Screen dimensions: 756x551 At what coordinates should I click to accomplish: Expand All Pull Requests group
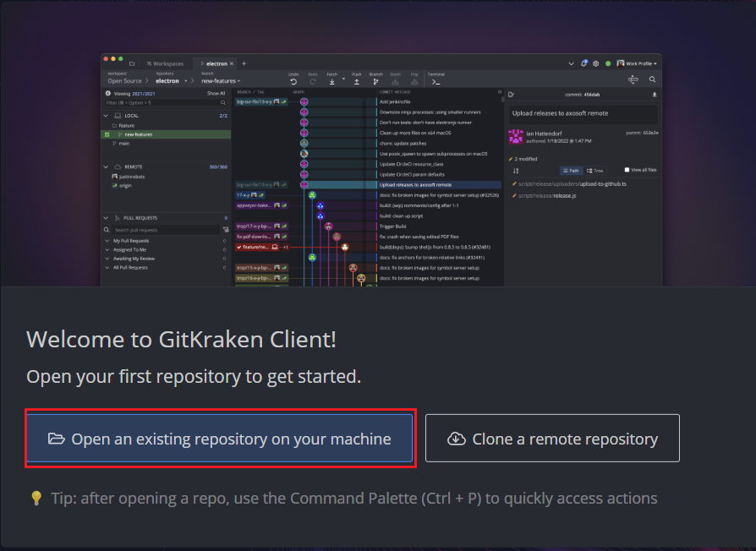point(107,267)
